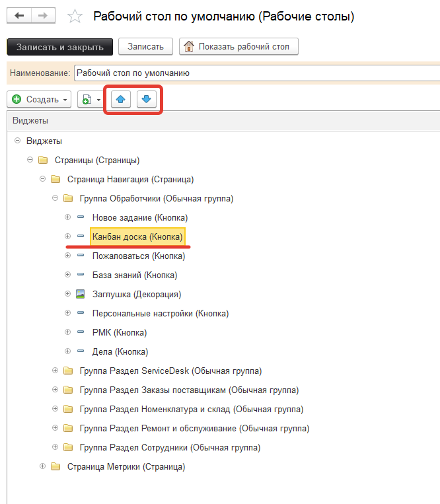Select Новое задание (Кнопка) tree item
The height and width of the screenshot is (504, 440).
pos(139,217)
